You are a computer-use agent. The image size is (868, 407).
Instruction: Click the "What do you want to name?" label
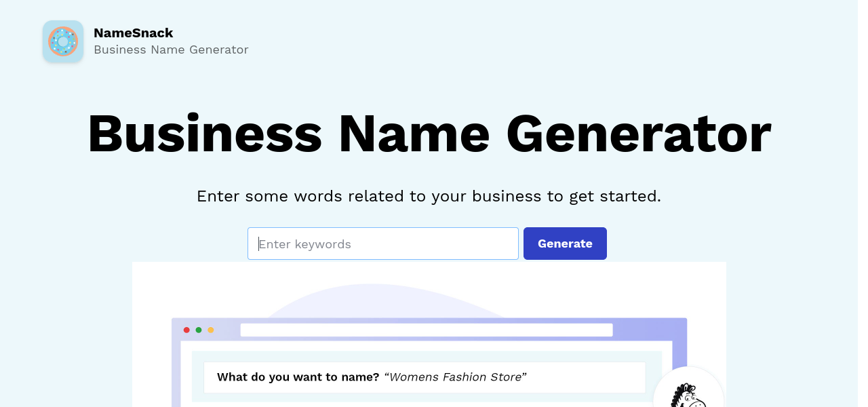298,377
